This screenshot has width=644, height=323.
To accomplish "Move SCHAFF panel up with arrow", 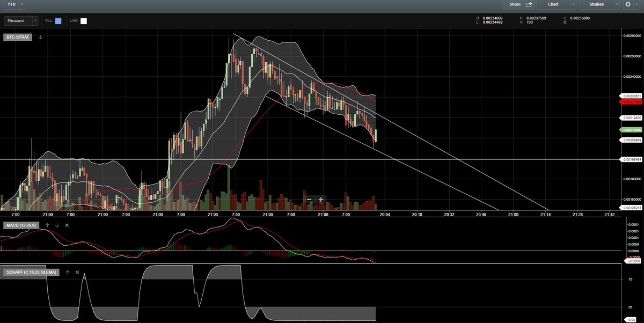I will click(68, 272).
